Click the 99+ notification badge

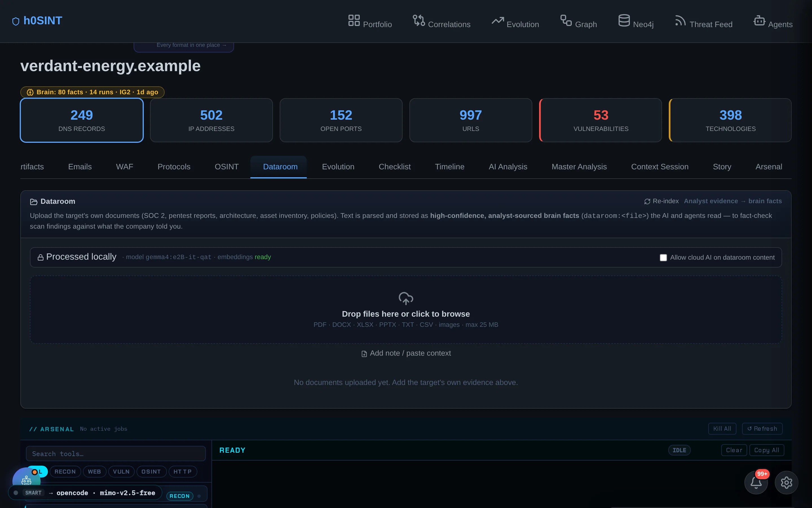(762, 474)
